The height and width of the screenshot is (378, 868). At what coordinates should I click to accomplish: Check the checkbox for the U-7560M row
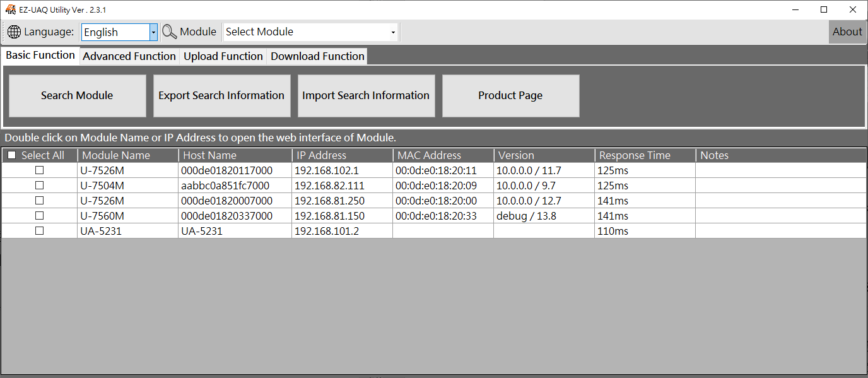point(39,215)
